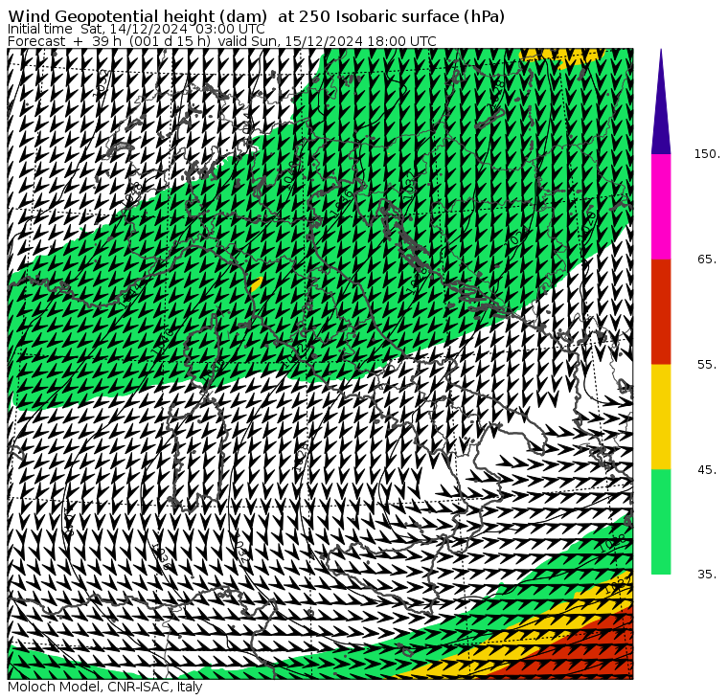
Task: Click the yellow strip at the map's top edge
Action: 561,55
